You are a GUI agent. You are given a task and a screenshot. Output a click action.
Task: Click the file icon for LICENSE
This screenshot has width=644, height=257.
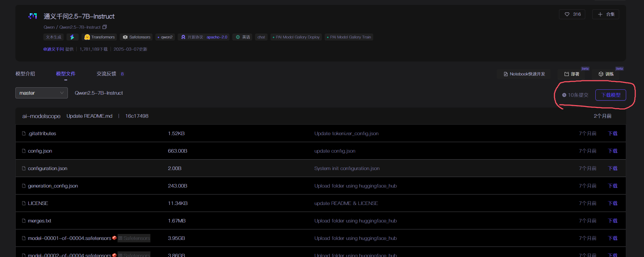[24, 203]
